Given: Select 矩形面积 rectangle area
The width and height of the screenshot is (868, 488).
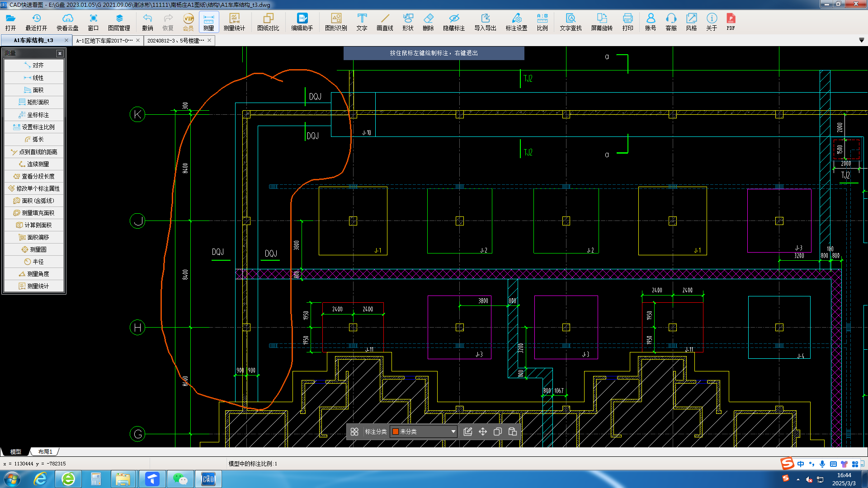Looking at the screenshot, I should pyautogui.click(x=34, y=102).
